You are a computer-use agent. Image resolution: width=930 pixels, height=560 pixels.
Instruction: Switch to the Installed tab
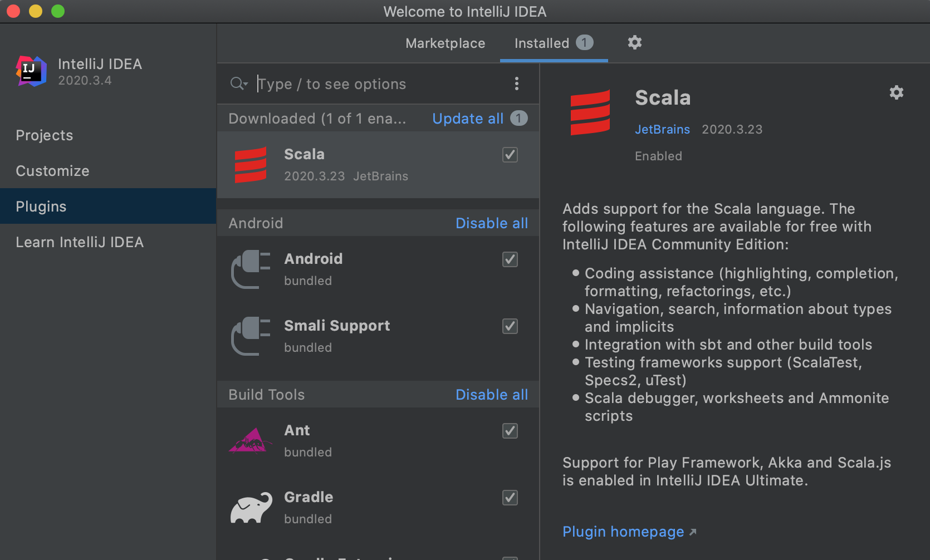pos(554,43)
